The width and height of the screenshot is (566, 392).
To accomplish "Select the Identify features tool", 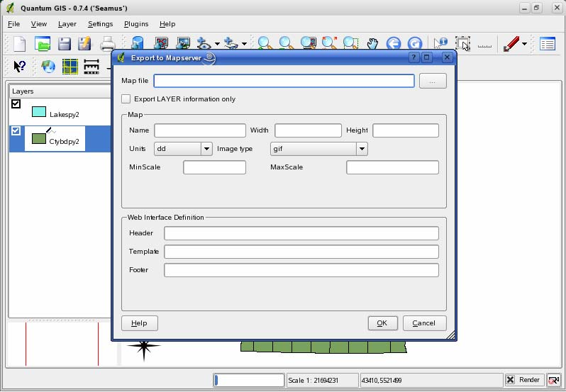I will point(440,44).
